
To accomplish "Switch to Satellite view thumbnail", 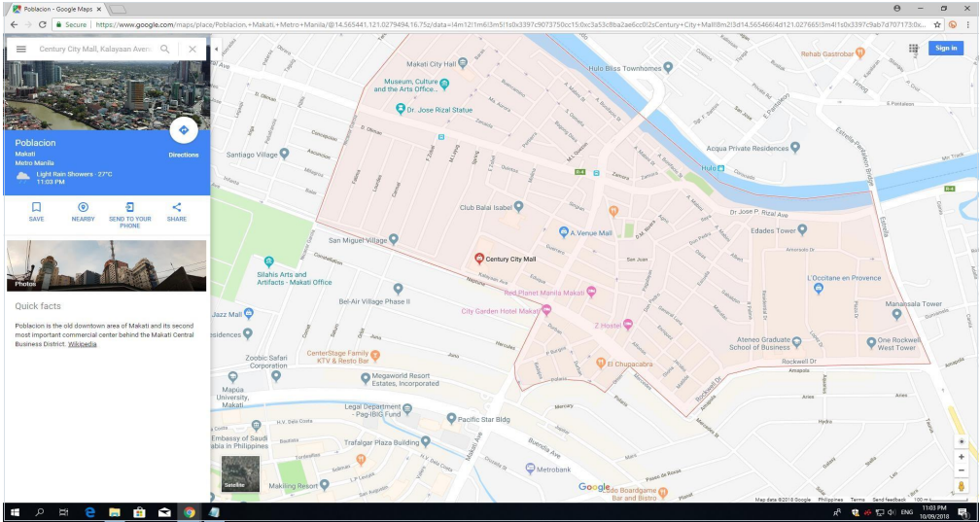I will tap(241, 473).
